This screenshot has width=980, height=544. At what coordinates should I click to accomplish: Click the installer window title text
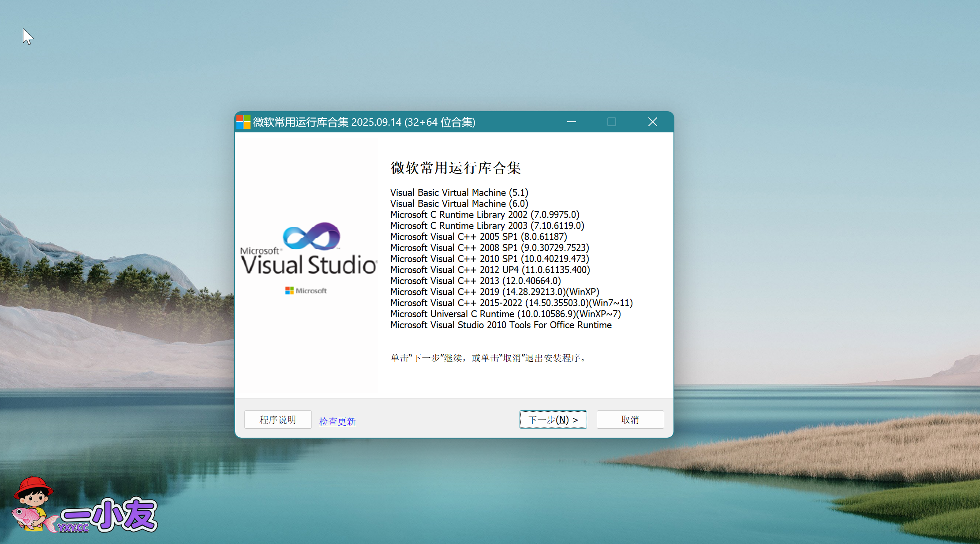click(x=364, y=122)
